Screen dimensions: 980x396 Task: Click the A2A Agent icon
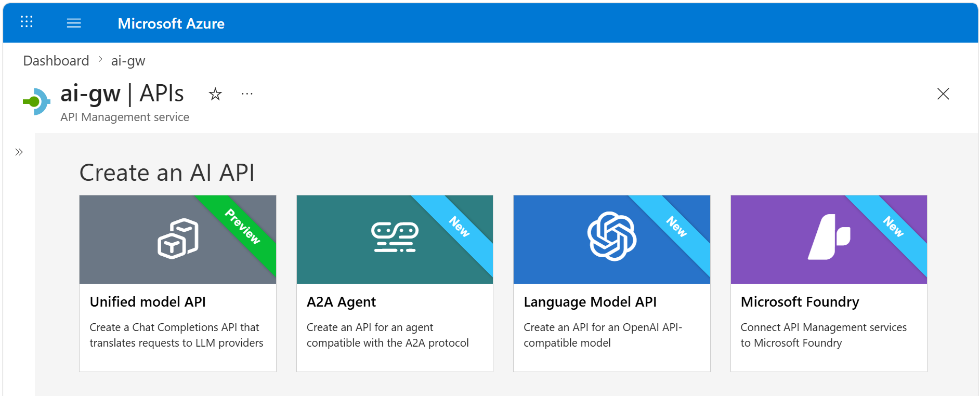395,237
